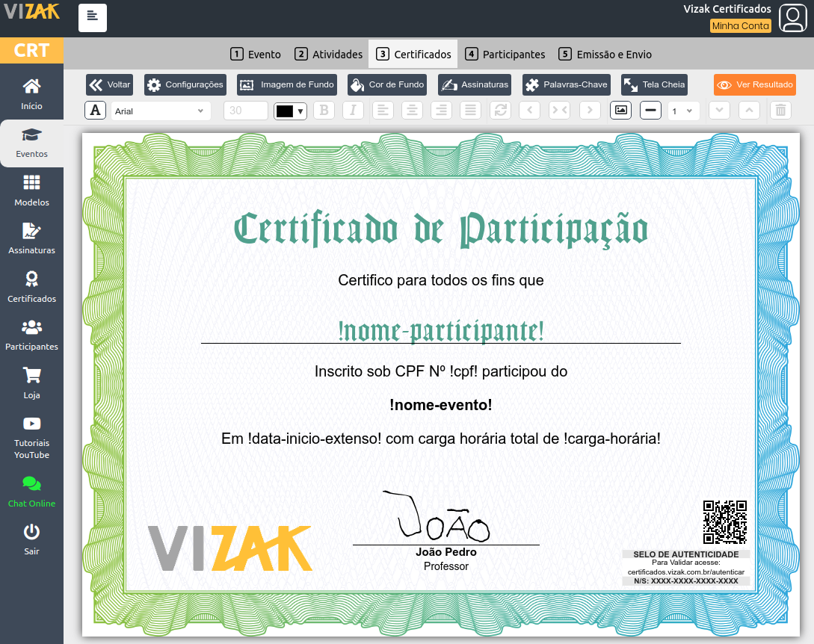
Task: Switch to the Evento step tab
Action: click(256, 54)
